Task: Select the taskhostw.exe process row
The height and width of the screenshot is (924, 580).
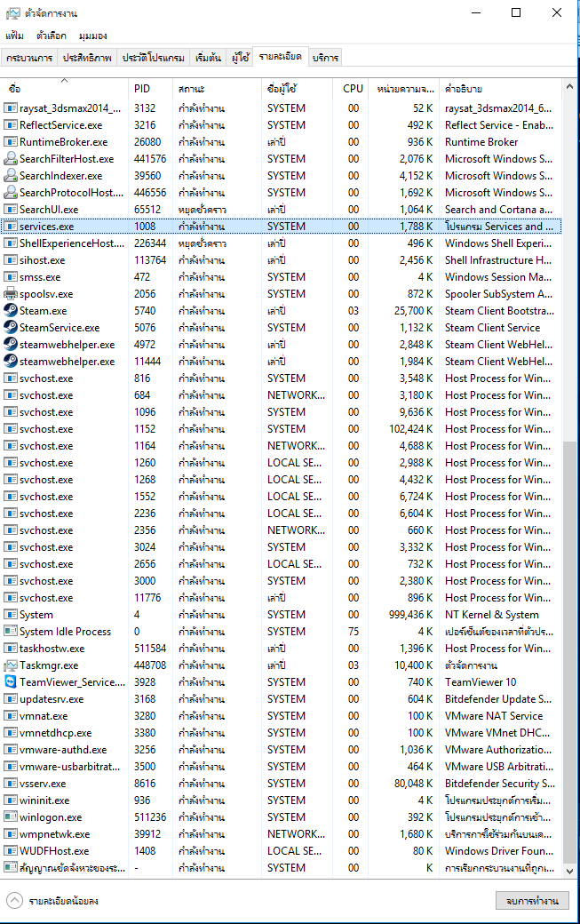Action: tap(281, 649)
